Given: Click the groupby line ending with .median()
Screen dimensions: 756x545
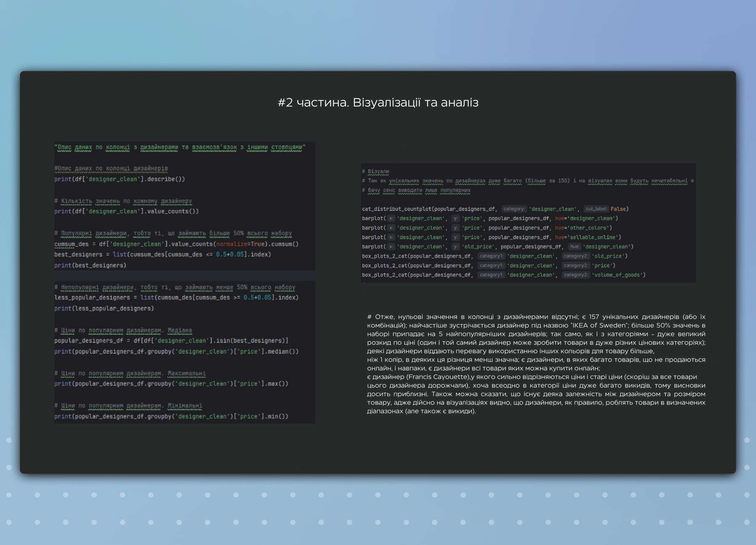Looking at the screenshot, I should [x=176, y=352].
